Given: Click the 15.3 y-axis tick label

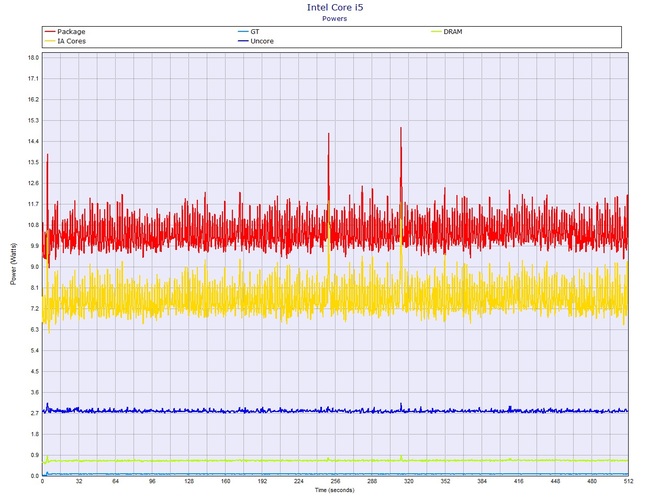Looking at the screenshot, I should point(33,120).
